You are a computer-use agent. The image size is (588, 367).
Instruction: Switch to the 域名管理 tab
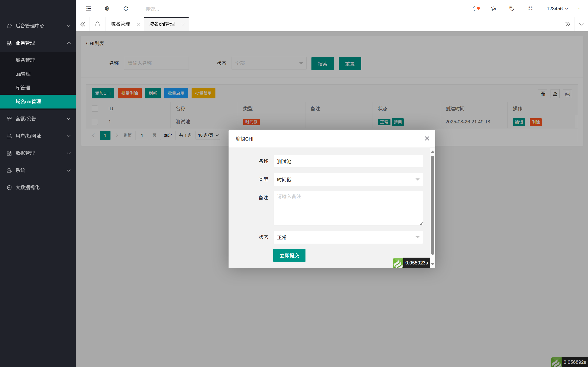click(120, 24)
